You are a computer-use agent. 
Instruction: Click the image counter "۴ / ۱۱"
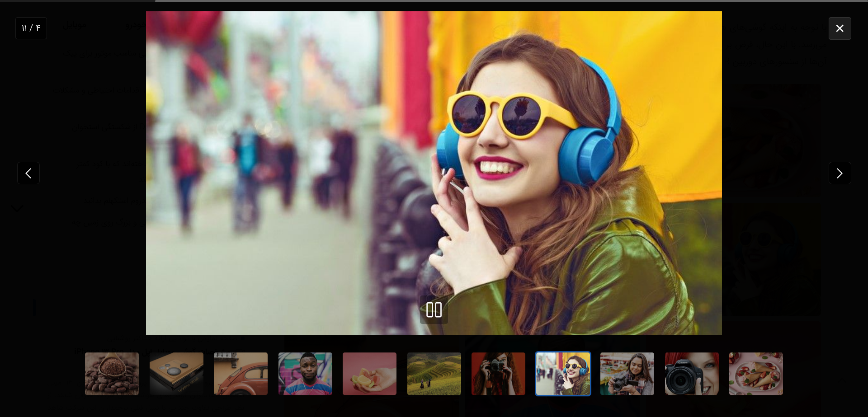click(x=31, y=28)
